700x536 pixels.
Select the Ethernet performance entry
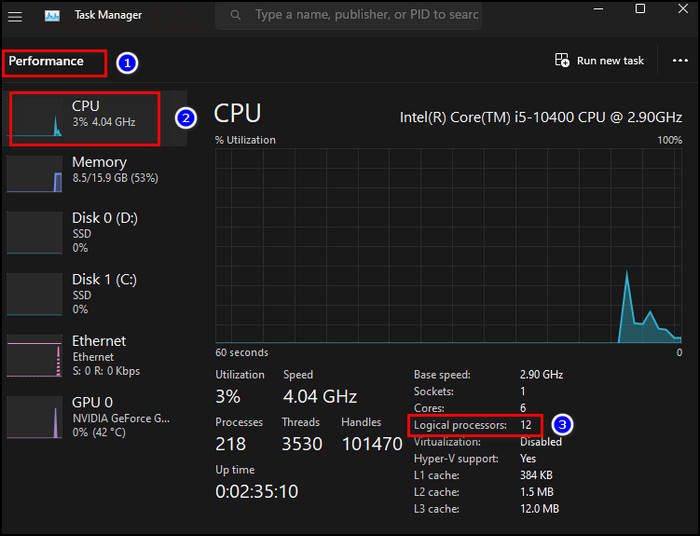tap(96, 355)
